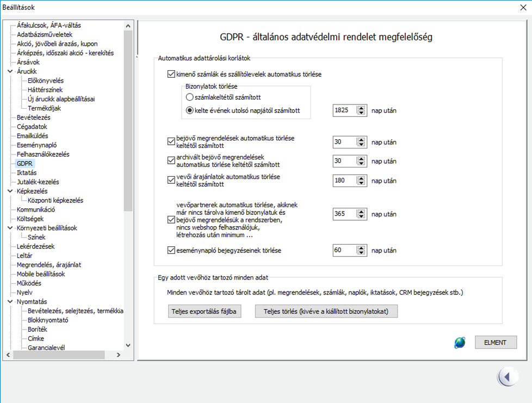Collapse the Képkezelés tree node
The height and width of the screenshot is (403, 532).
[10, 191]
